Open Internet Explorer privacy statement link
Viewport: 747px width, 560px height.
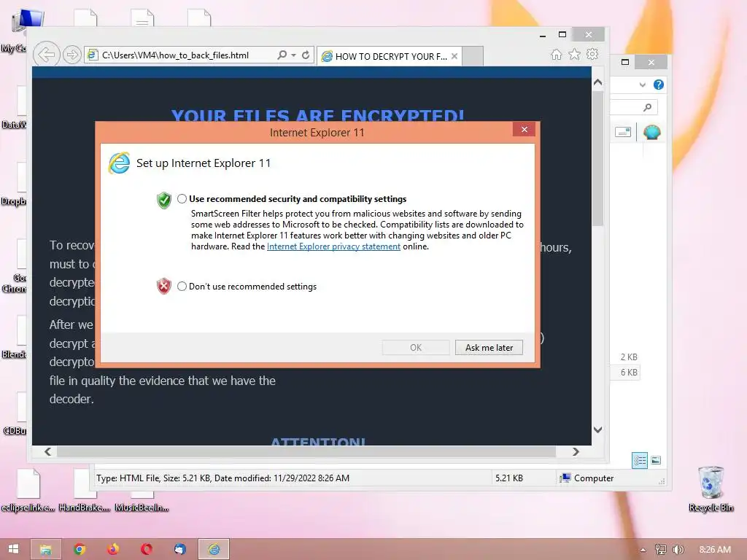(x=333, y=246)
